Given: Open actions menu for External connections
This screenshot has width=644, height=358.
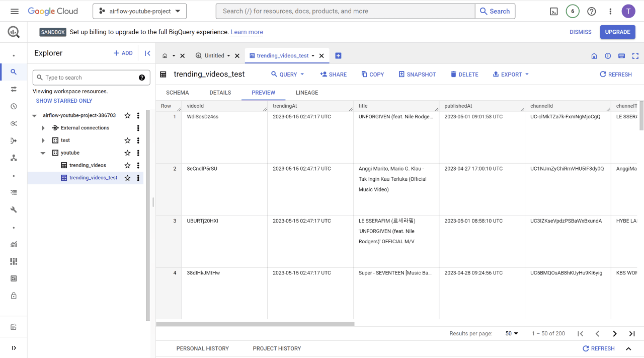Looking at the screenshot, I should pyautogui.click(x=138, y=128).
